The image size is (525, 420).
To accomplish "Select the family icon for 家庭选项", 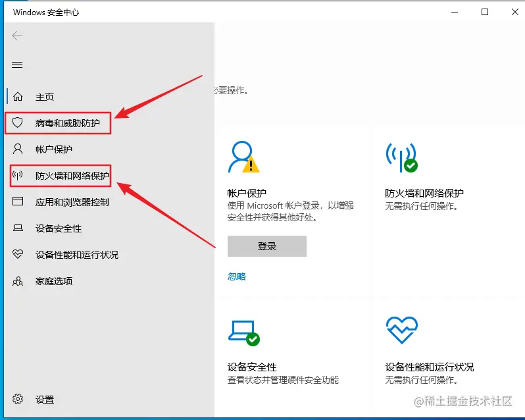I will (18, 281).
